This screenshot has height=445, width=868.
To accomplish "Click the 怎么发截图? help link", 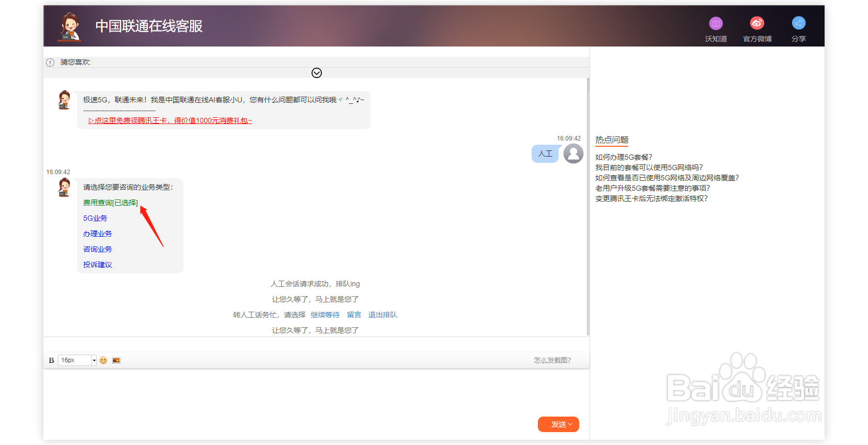I will click(552, 360).
